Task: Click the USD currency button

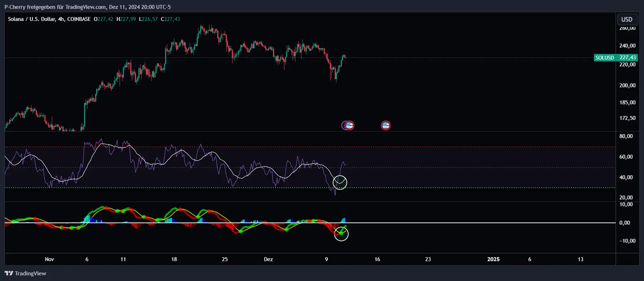Action: (627, 20)
